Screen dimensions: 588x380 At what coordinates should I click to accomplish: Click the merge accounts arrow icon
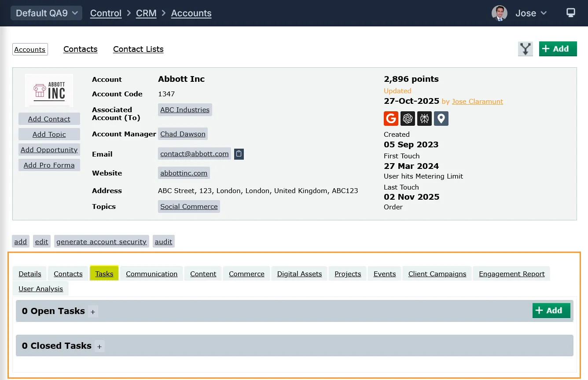click(526, 49)
